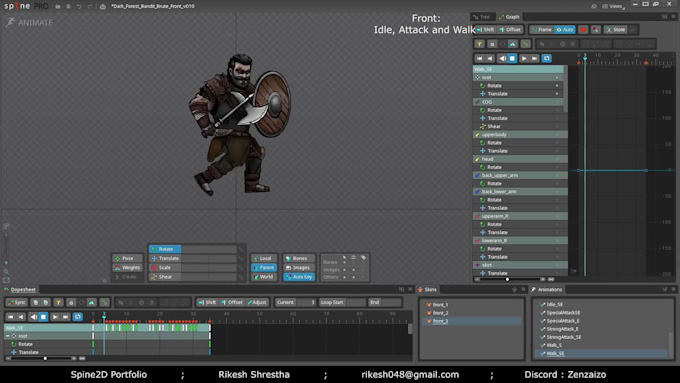Toggle the Auto Key button
The width and height of the screenshot is (680, 383).
(x=299, y=277)
